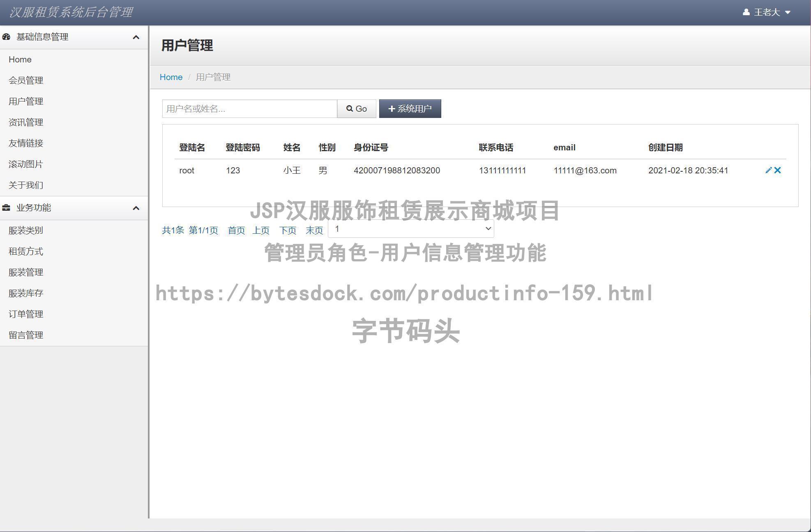811x532 pixels.
Task: Collapse the 基础信息管理 section chevron
Action: coord(136,37)
